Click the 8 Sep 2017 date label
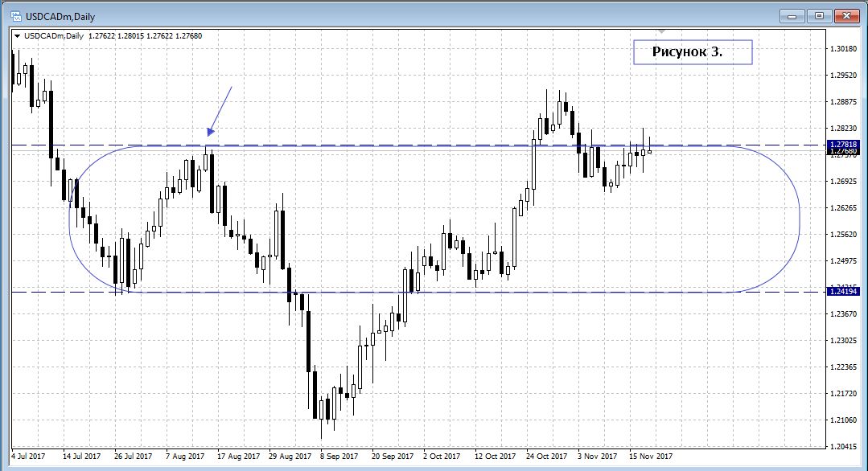The image size is (868, 471). click(339, 456)
